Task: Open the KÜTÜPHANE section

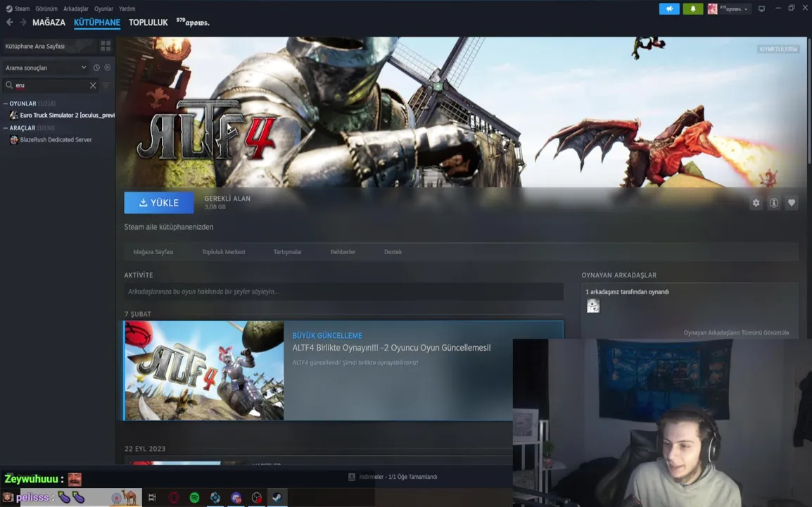Action: [97, 23]
